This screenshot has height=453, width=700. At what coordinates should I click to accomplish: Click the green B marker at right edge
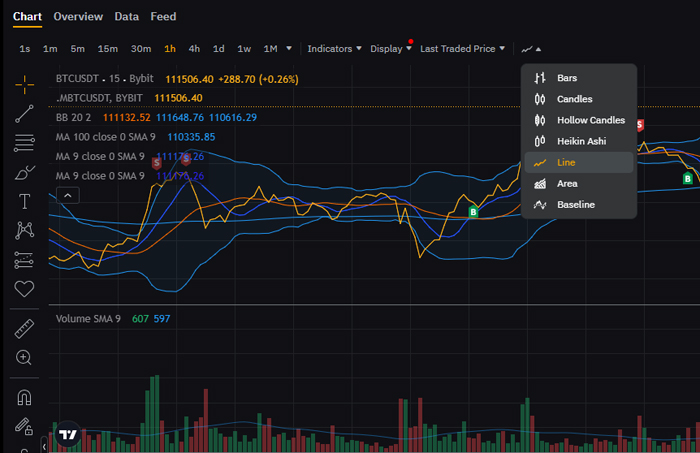(688, 179)
